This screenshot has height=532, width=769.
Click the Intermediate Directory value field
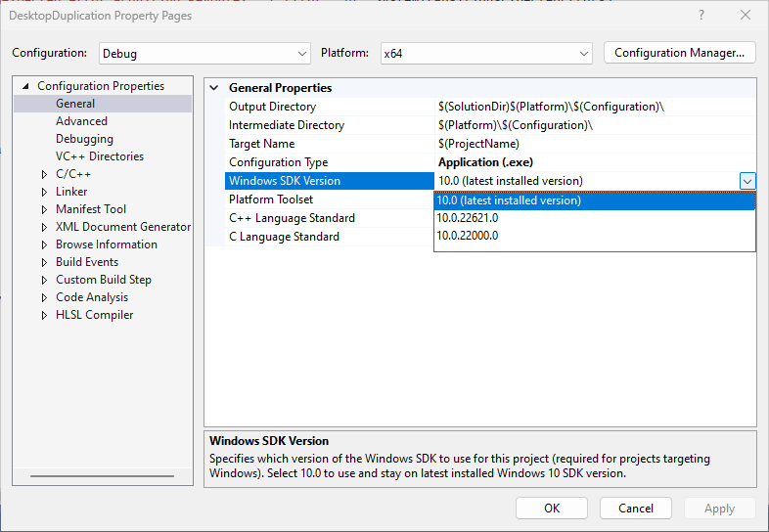(x=595, y=125)
